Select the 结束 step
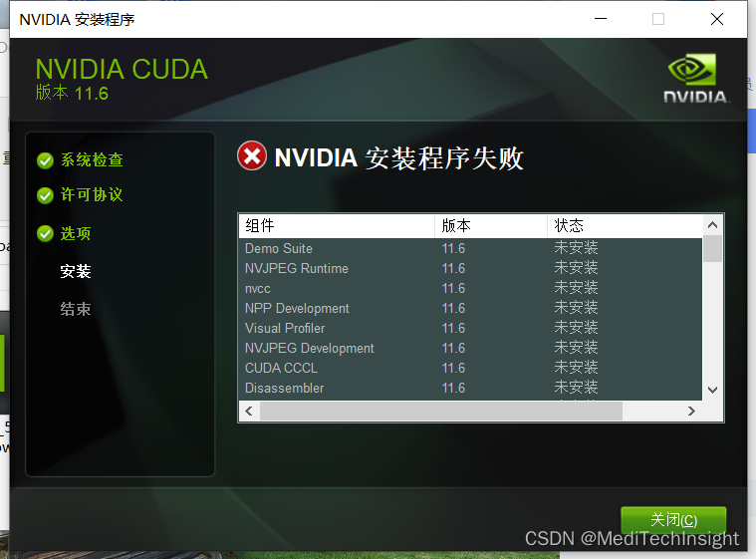 coord(76,309)
